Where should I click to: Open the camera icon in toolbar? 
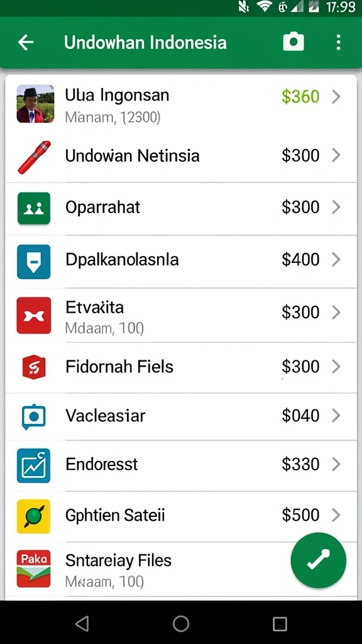(293, 42)
